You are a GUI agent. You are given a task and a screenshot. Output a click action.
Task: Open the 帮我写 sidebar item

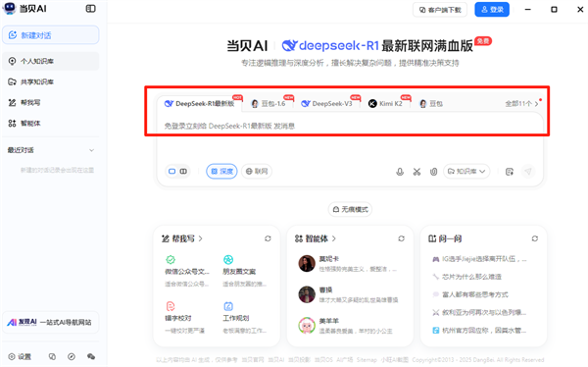point(51,102)
